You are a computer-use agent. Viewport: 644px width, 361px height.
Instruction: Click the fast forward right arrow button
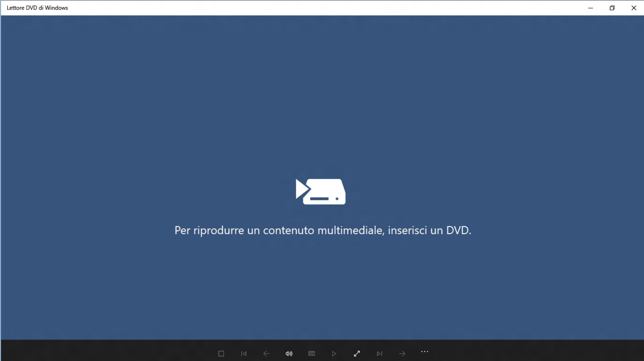pyautogui.click(x=402, y=354)
